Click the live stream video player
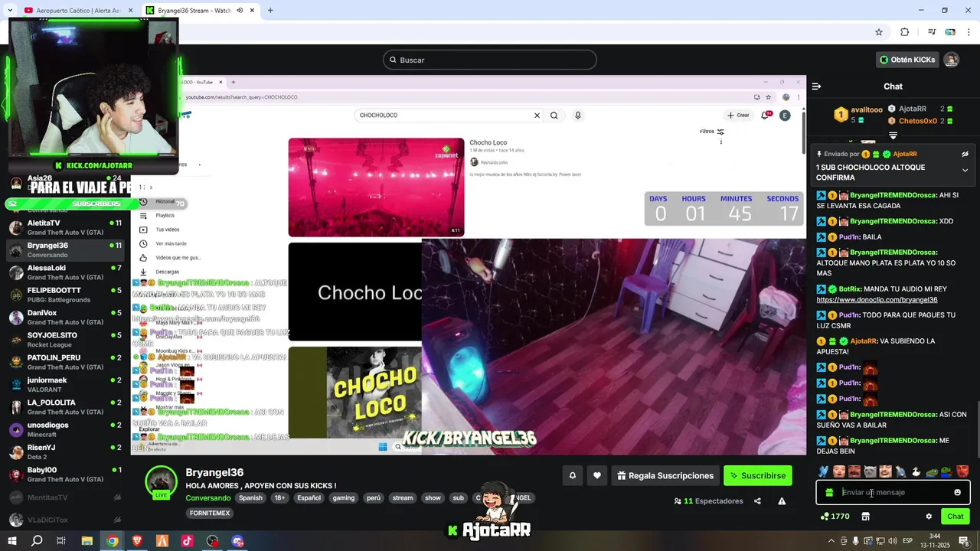The height and width of the screenshot is (551, 980). tap(469, 266)
